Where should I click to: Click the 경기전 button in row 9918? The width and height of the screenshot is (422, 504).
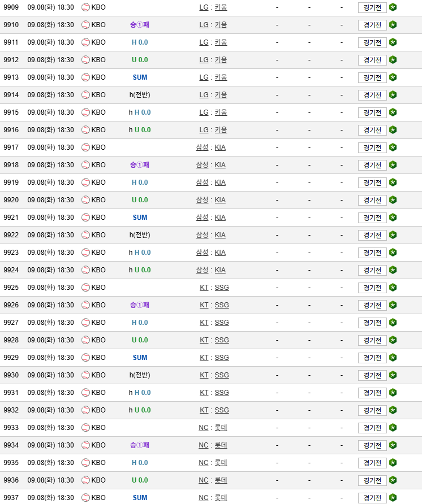372,165
